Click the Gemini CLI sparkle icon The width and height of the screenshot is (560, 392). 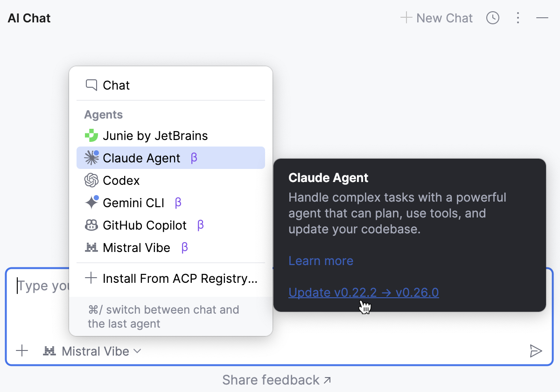91,203
